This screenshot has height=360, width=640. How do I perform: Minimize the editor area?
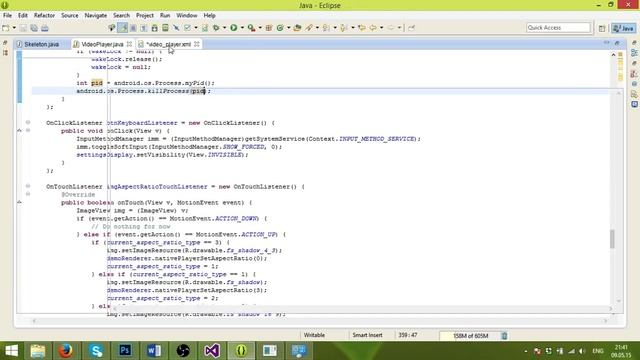click(606, 43)
